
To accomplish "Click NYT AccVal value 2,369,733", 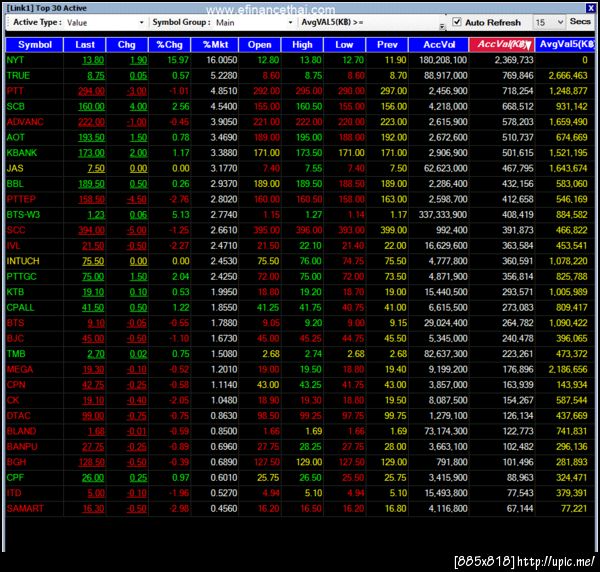I will (x=514, y=60).
